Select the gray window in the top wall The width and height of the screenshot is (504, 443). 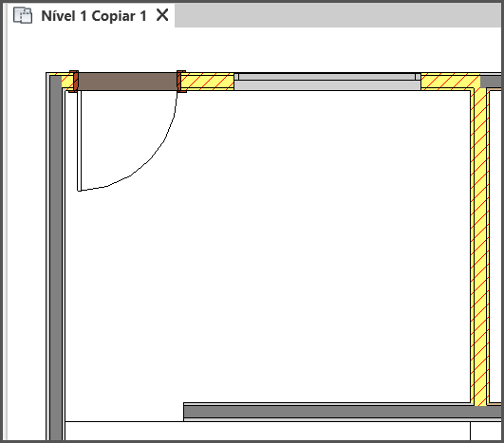click(x=327, y=82)
